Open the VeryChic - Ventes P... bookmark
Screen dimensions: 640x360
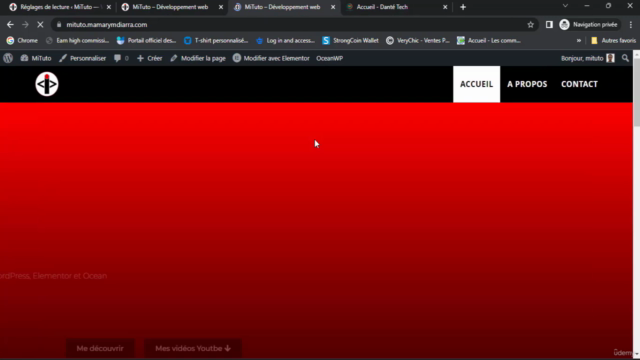pos(418,40)
